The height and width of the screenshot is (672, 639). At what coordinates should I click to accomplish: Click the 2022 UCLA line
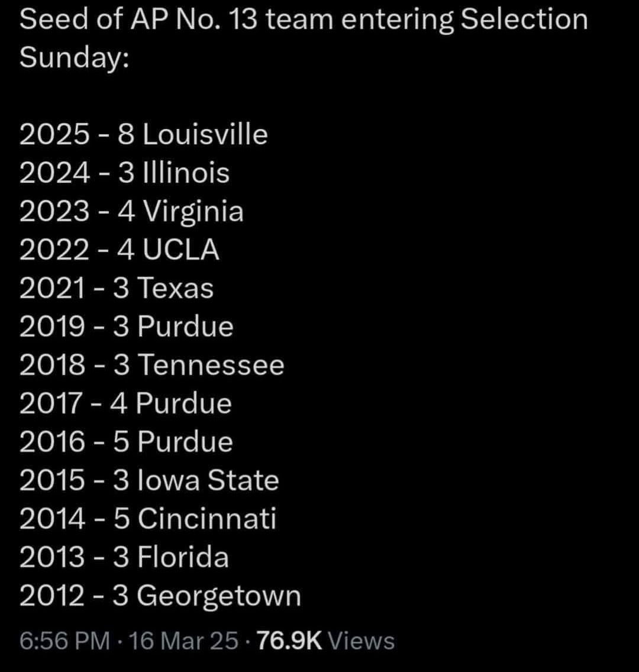pos(119,250)
